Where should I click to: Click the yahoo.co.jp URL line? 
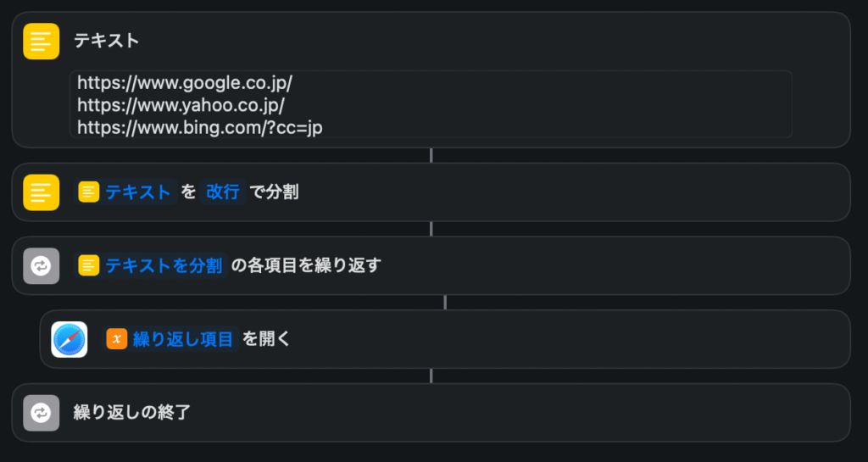point(181,105)
